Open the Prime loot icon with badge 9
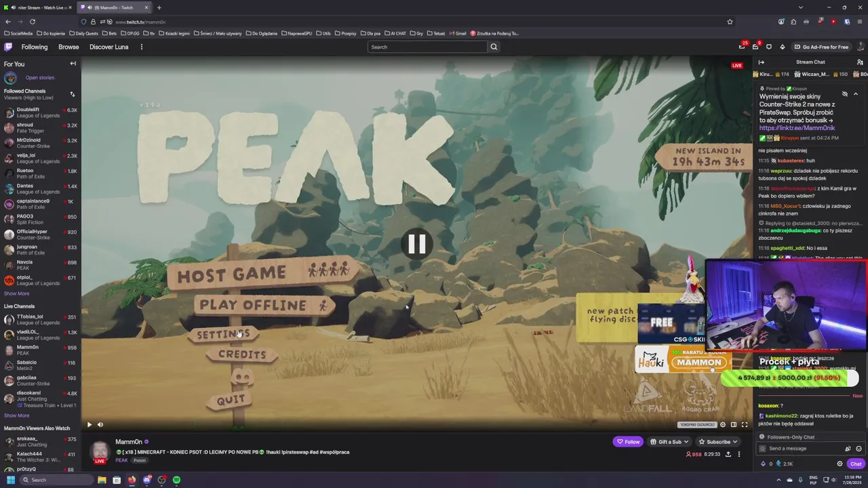 coord(755,47)
